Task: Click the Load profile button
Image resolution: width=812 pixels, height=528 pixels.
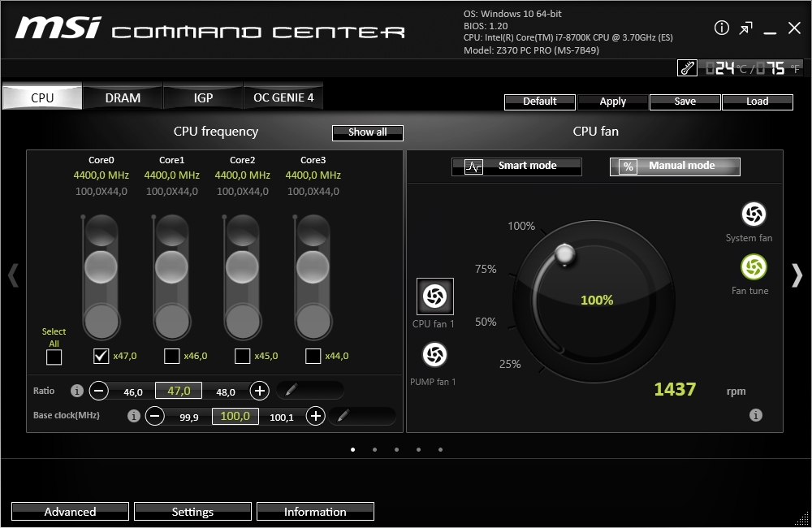Action: point(757,102)
